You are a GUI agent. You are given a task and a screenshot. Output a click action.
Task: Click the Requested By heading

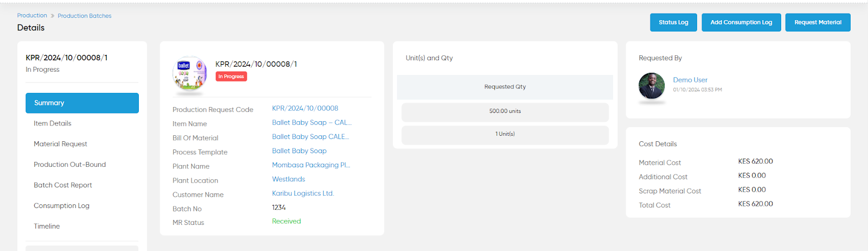point(660,58)
